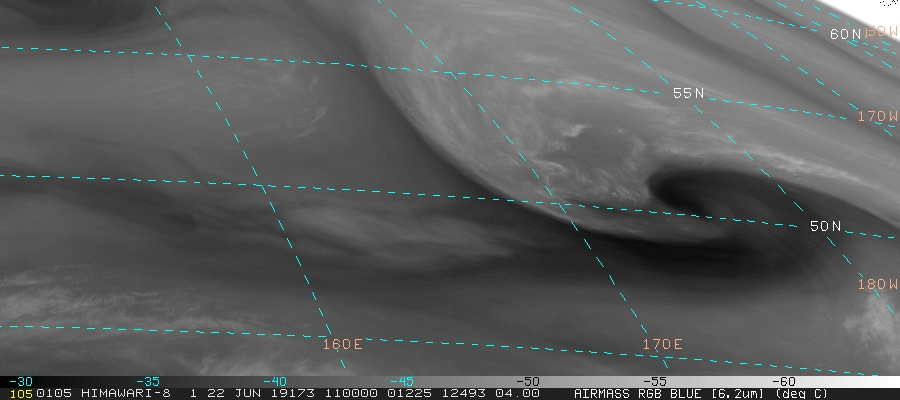The image size is (900, 400).
Task: Click the 180W longitude label
Action: tap(878, 284)
